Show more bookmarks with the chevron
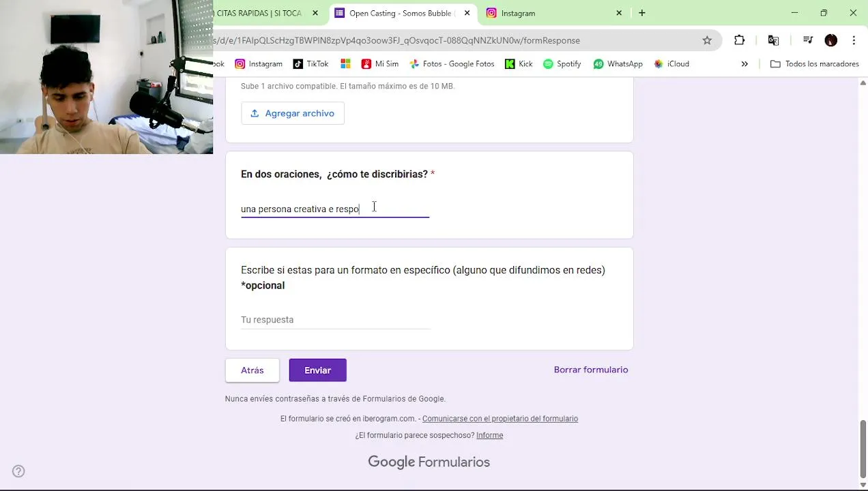 click(744, 63)
